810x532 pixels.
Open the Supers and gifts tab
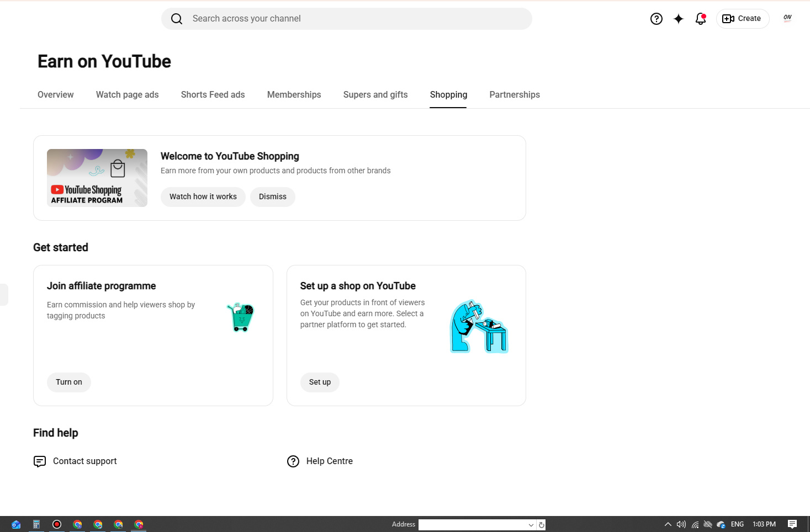(x=375, y=95)
